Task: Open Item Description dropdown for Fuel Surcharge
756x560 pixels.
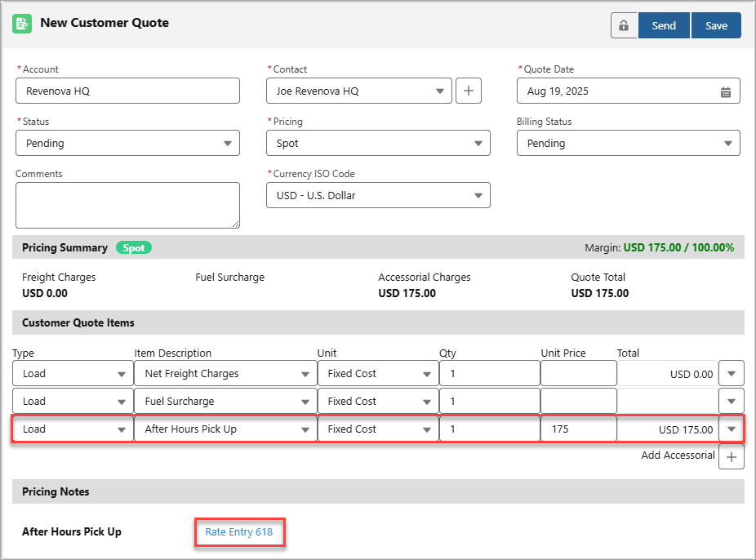Action: click(225, 401)
